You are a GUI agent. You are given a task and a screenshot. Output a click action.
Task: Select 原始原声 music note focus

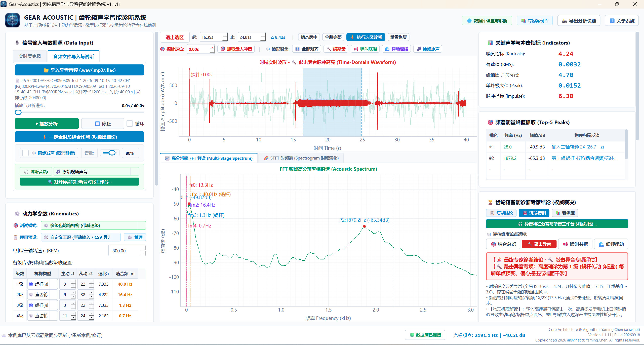pos(428,49)
